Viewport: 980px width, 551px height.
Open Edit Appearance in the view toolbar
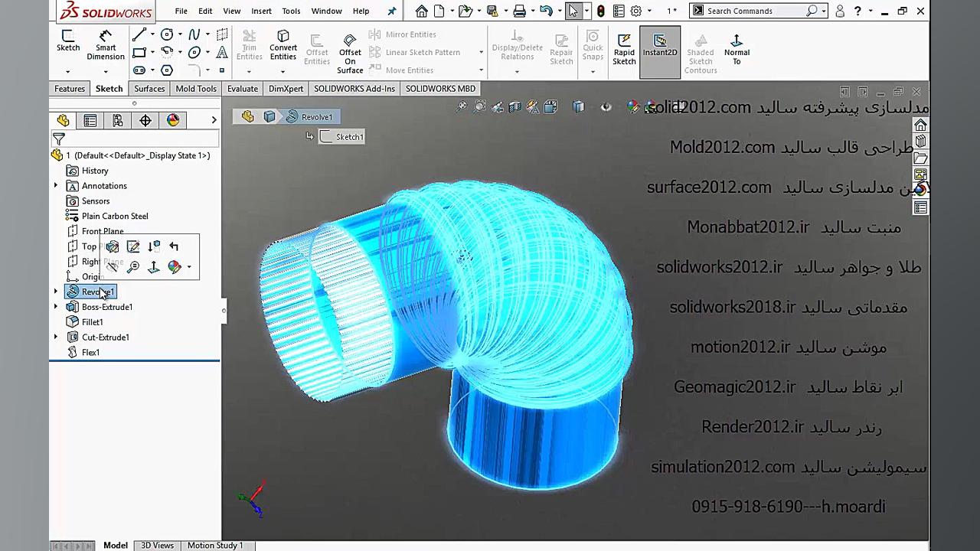point(633,107)
